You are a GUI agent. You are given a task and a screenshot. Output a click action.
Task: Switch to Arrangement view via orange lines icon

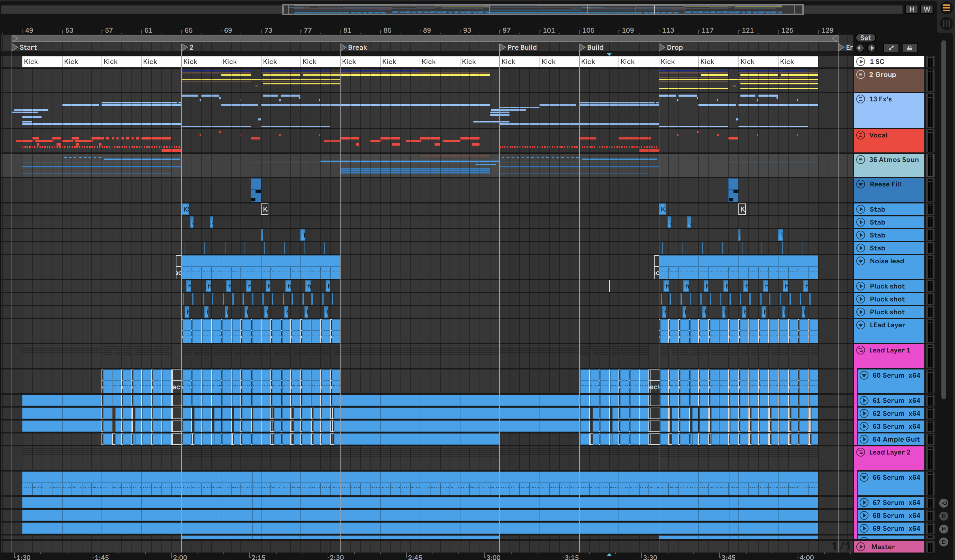(x=946, y=8)
